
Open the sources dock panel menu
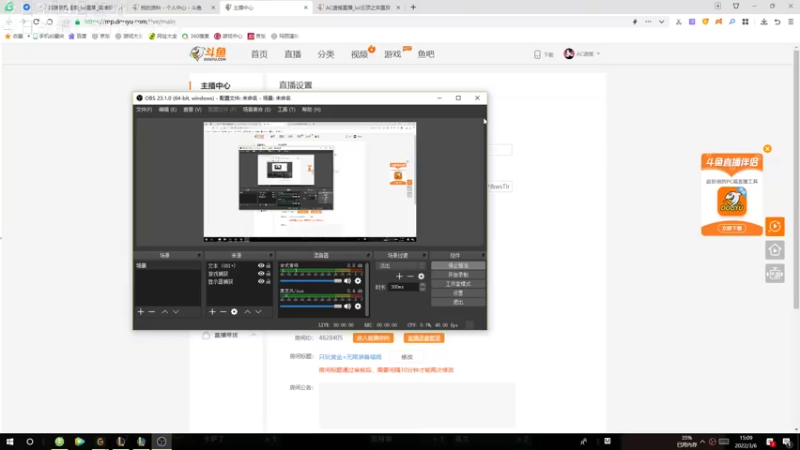pos(270,255)
